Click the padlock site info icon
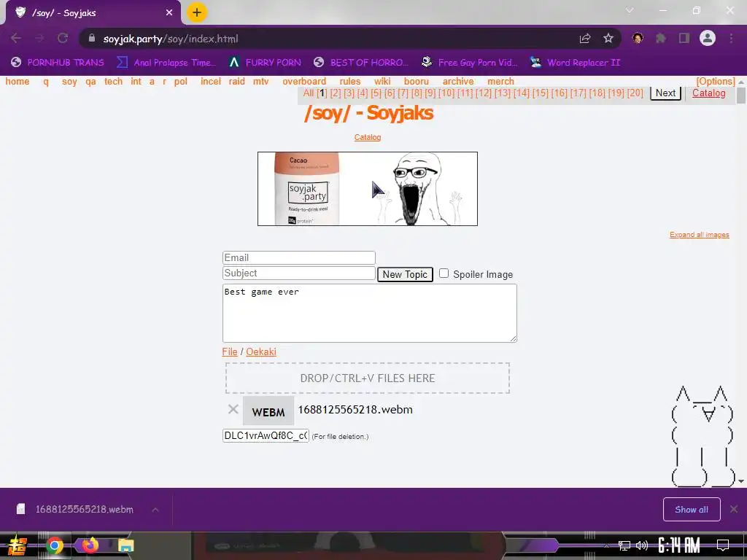The width and height of the screenshot is (747, 560). coord(91,38)
